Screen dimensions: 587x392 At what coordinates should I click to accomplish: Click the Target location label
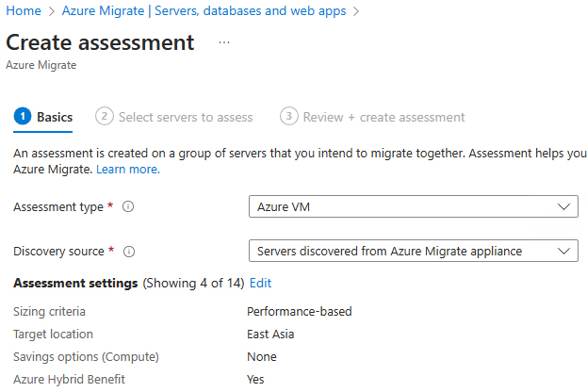(53, 334)
